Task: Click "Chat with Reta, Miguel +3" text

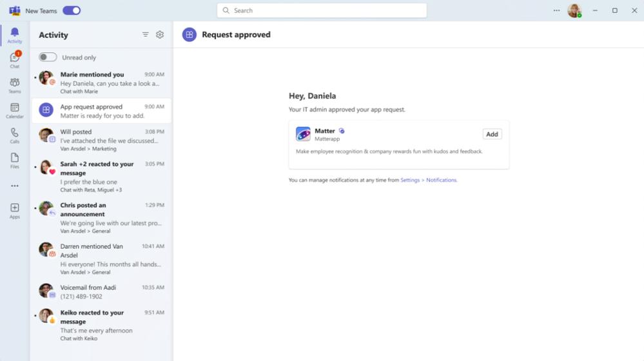Action: 91,190
